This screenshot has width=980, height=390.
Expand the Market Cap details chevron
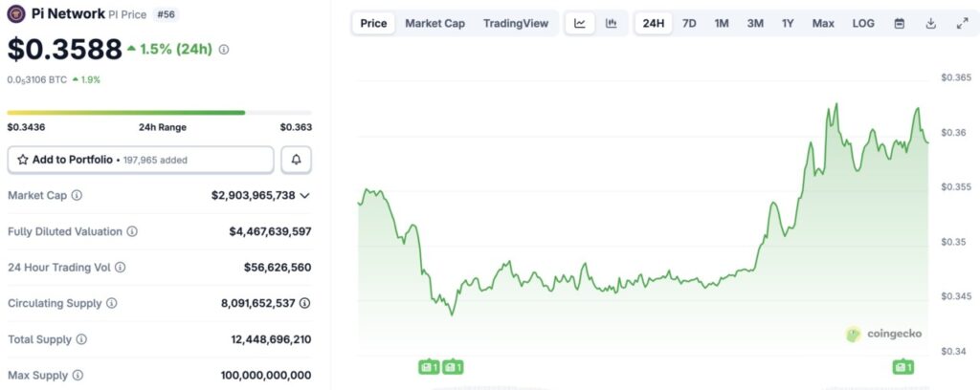pos(304,195)
